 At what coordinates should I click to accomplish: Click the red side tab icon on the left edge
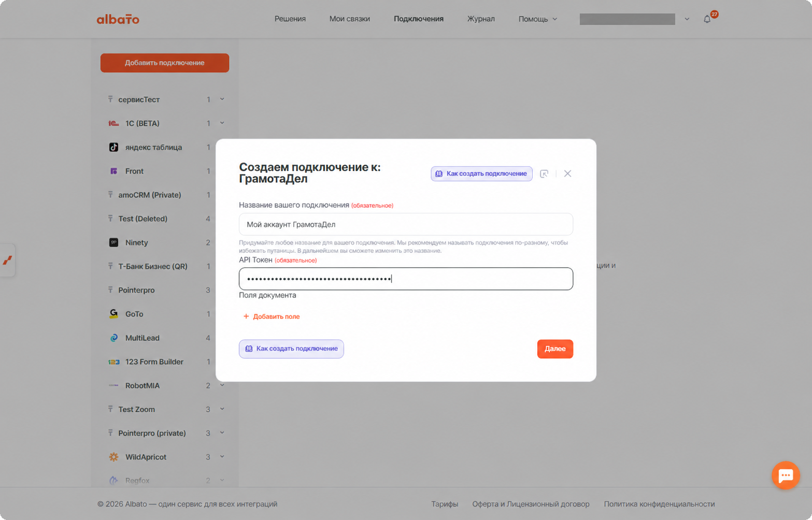click(x=7, y=260)
